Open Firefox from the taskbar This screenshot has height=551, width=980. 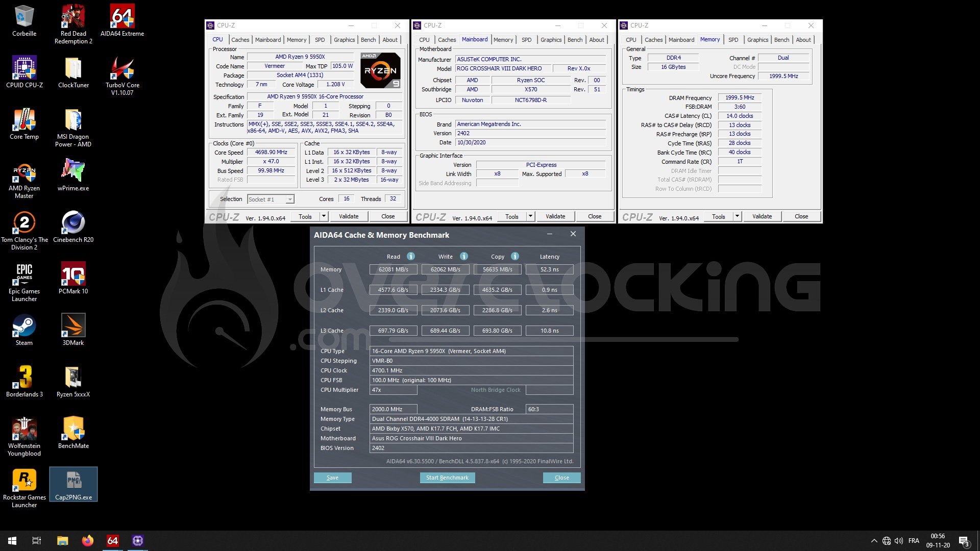coord(88,541)
